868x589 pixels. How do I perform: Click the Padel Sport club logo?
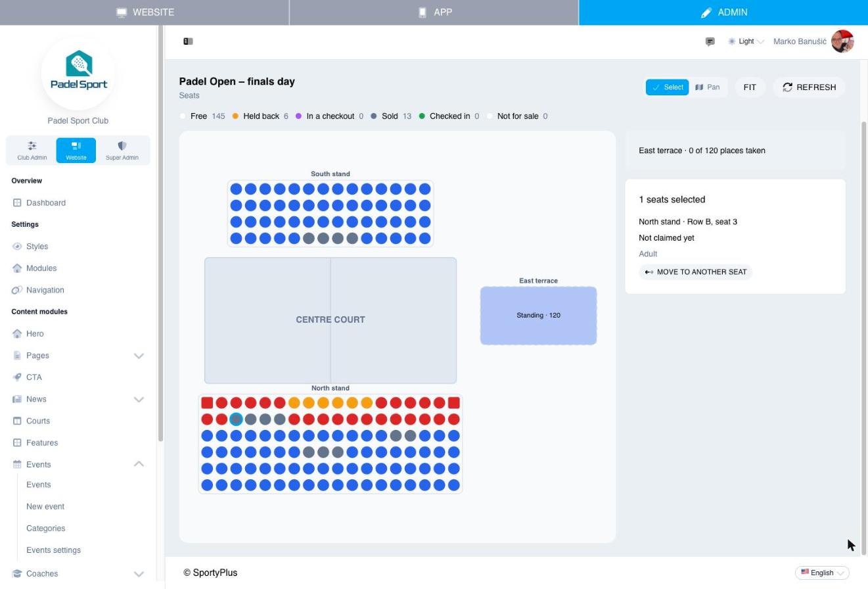click(78, 73)
